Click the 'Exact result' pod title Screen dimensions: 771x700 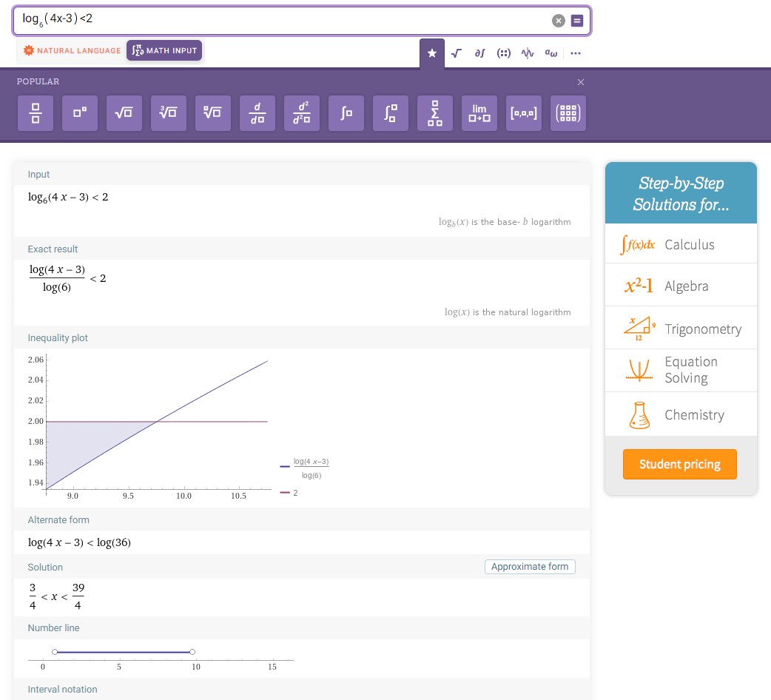click(x=53, y=249)
